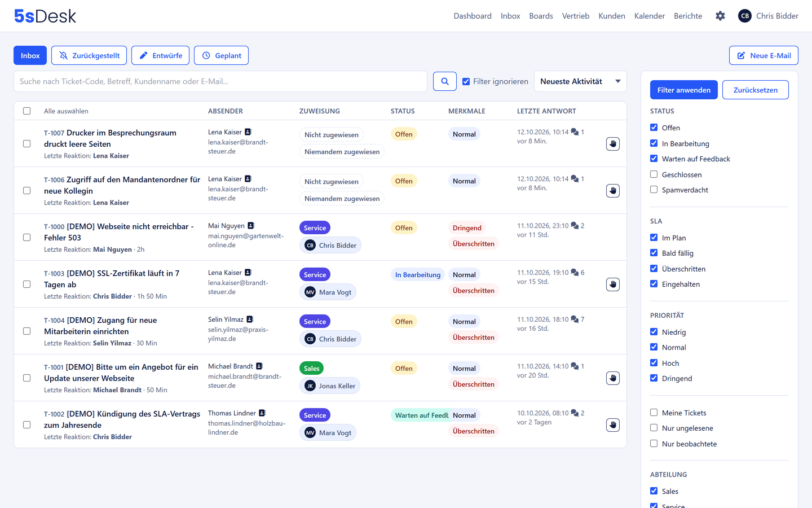
Task: Claim ticket T-1002 with the hand icon
Action: point(613,425)
